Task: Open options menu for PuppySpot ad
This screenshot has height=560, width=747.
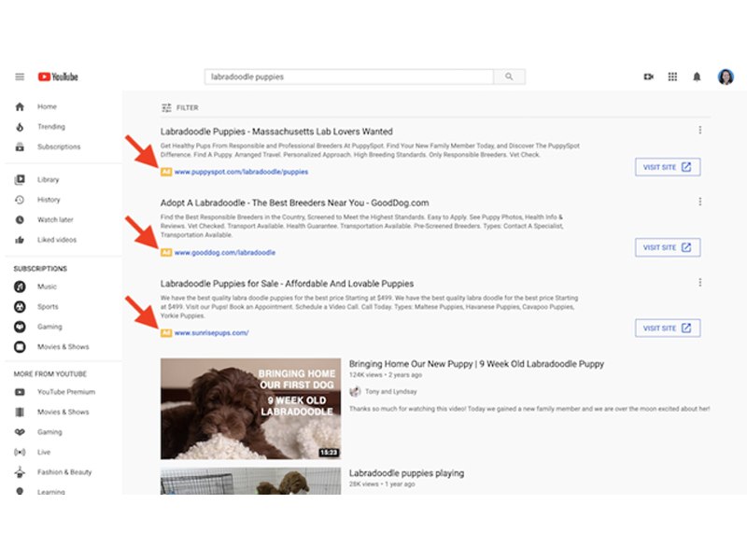Action: click(x=699, y=131)
